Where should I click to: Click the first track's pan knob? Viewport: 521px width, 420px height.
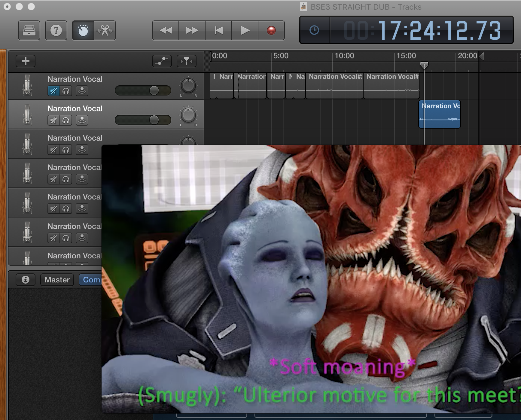188,86
